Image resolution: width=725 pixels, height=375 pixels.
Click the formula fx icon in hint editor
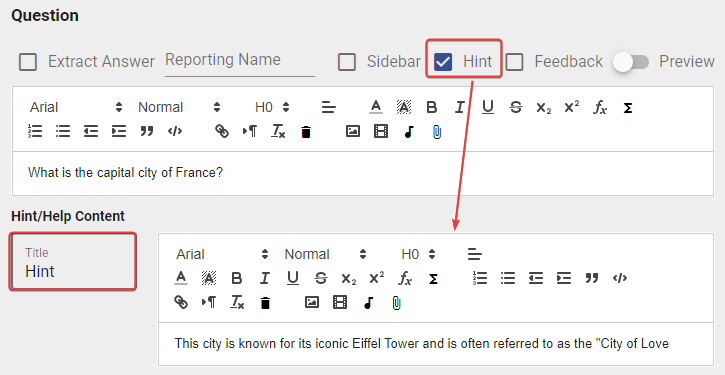(x=405, y=278)
